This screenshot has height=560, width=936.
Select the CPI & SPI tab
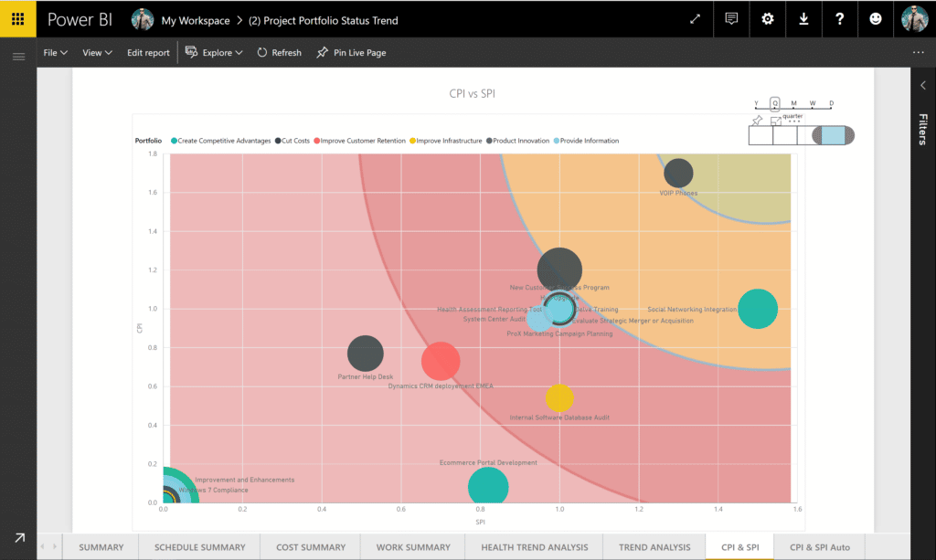pos(739,547)
